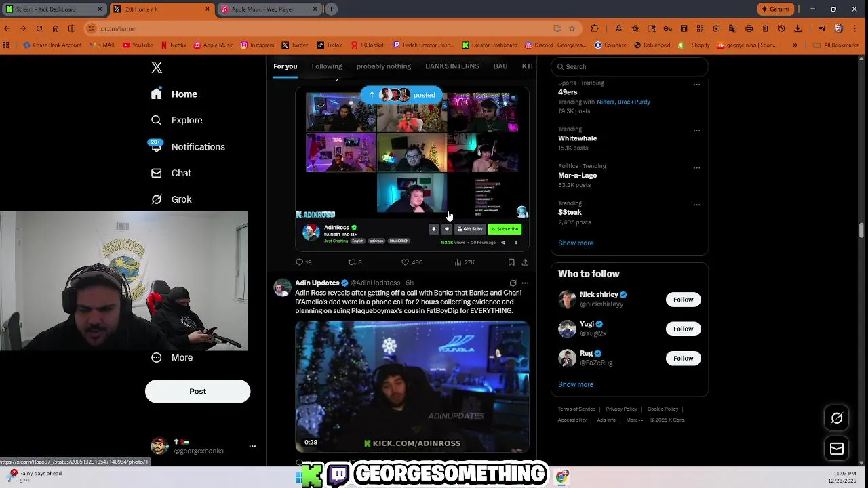Open account menu next to @georgexbanks

click(252, 446)
